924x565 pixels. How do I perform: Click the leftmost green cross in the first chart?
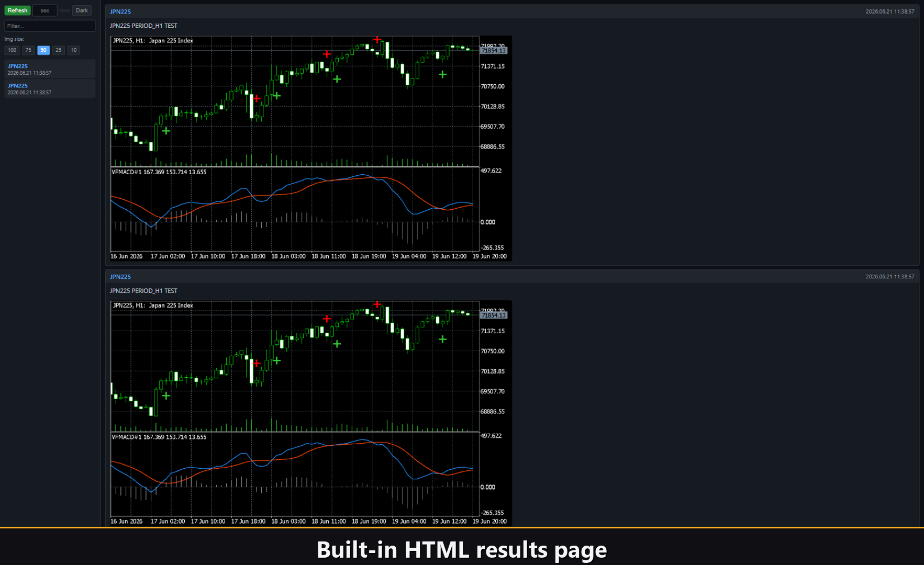[x=166, y=131]
